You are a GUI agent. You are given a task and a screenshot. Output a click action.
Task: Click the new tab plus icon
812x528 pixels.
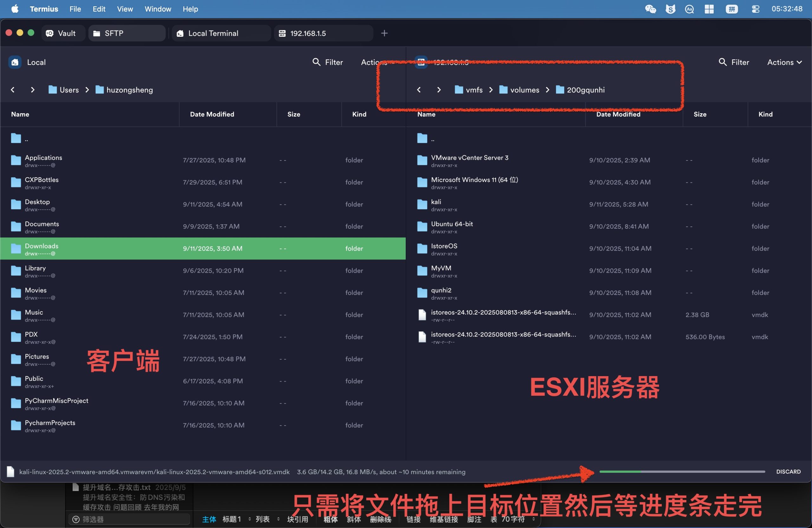click(x=384, y=33)
